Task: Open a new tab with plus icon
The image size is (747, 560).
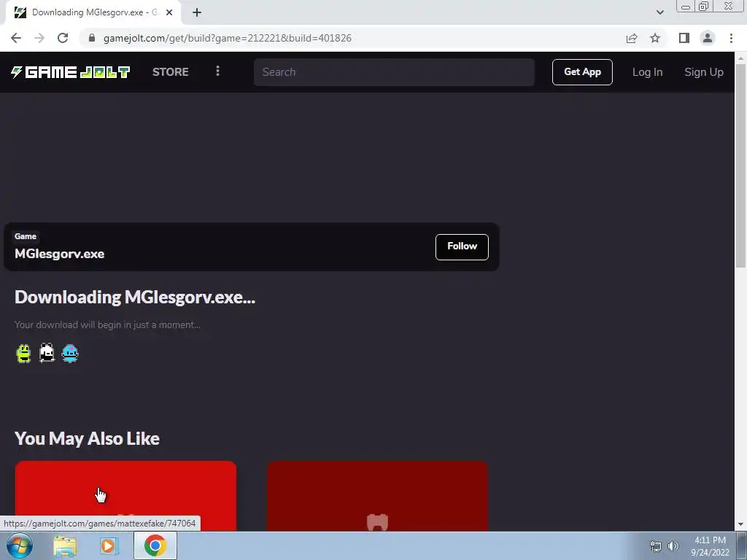Action: [x=197, y=12]
